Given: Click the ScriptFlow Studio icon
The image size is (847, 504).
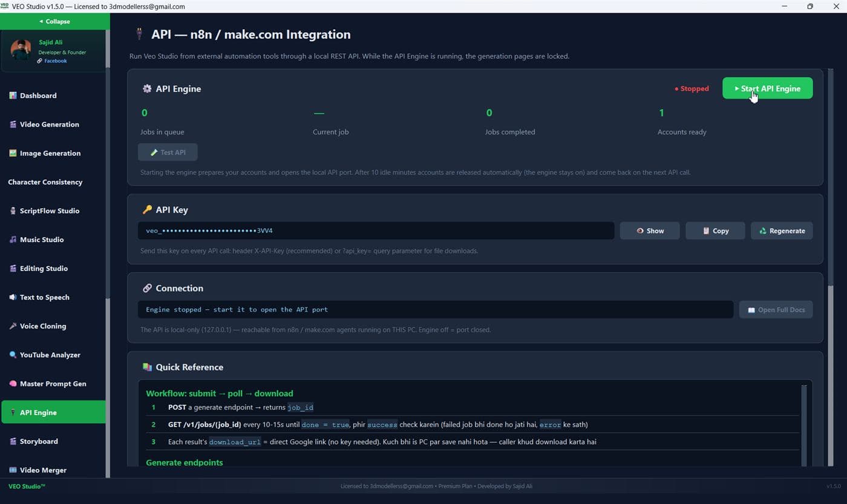Looking at the screenshot, I should (x=13, y=211).
